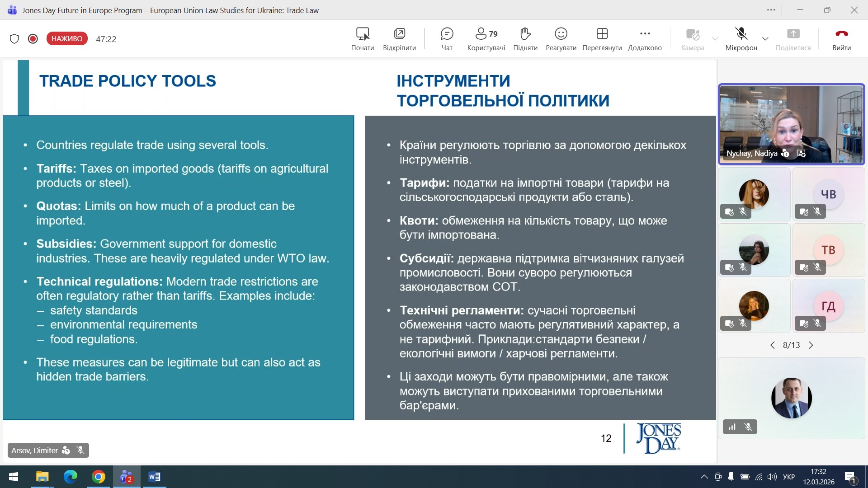Select Nychay, Nadiya video thumbnail

coord(791,124)
